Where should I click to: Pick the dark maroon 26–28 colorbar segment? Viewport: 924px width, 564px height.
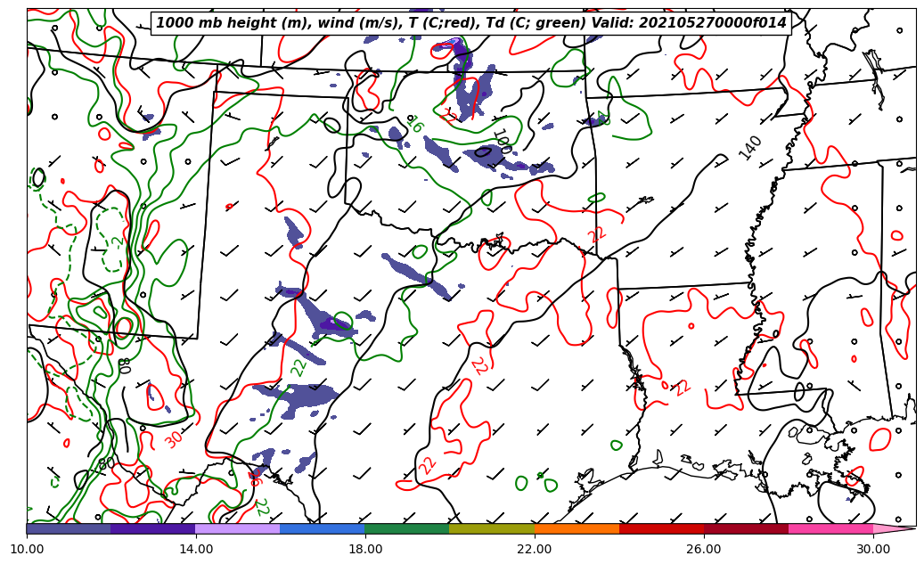pos(746,528)
